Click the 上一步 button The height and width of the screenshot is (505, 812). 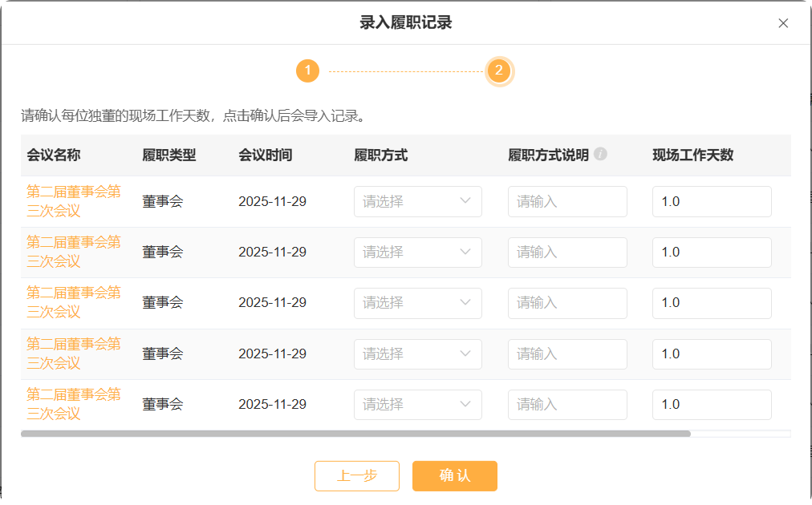point(357,475)
